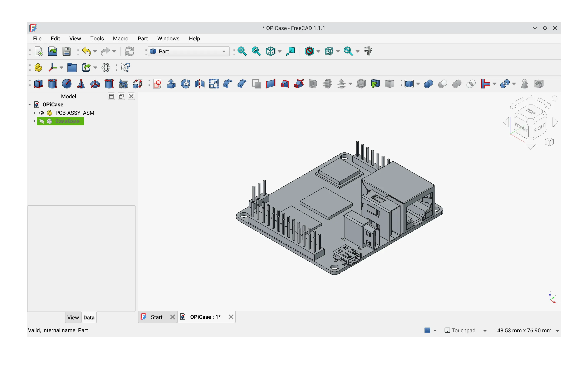Open the Edit menu
This screenshot has height=369, width=588.
(x=55, y=39)
